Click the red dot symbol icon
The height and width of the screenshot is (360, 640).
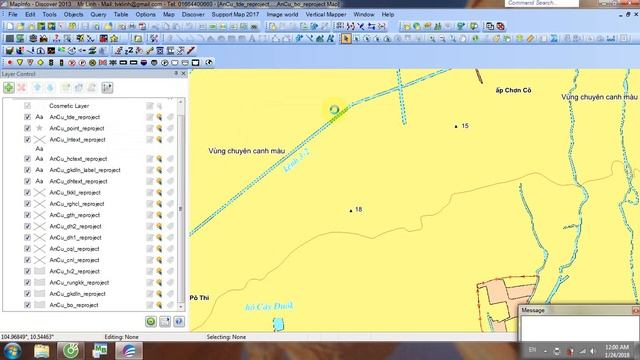(9, 62)
